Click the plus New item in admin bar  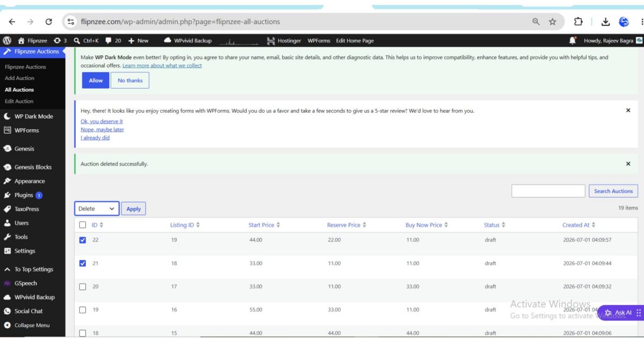click(138, 41)
